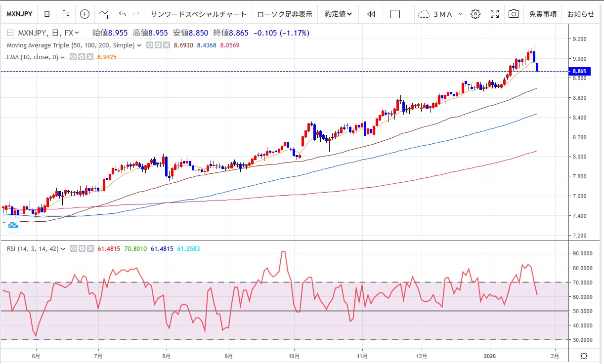The height and width of the screenshot is (364, 604).
Task: Open the candlestick chart style selector
Action: [66, 14]
